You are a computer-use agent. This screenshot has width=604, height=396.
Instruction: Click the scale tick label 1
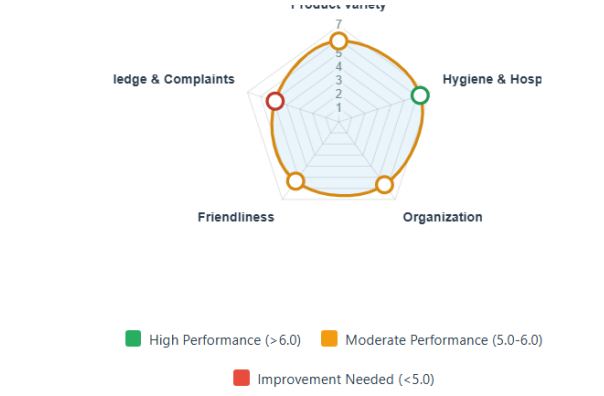click(x=339, y=108)
